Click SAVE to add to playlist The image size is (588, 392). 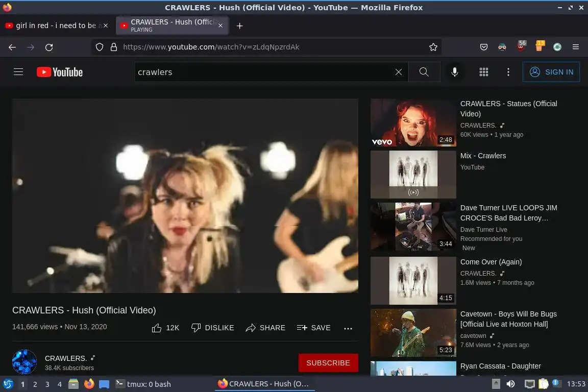pos(313,328)
